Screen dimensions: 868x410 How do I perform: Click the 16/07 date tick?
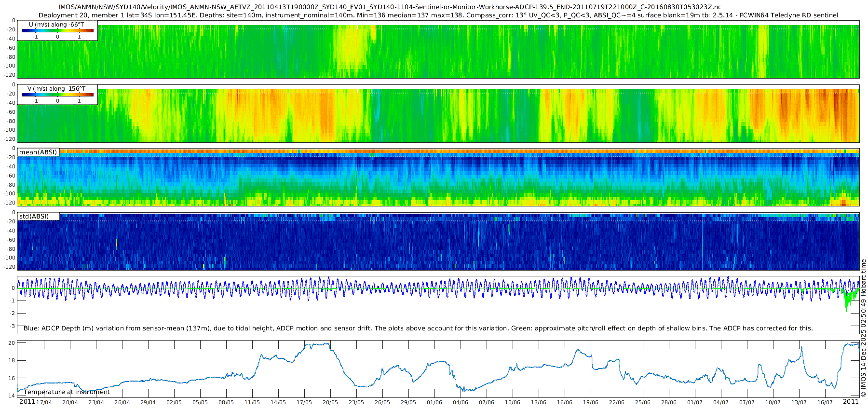point(825,402)
